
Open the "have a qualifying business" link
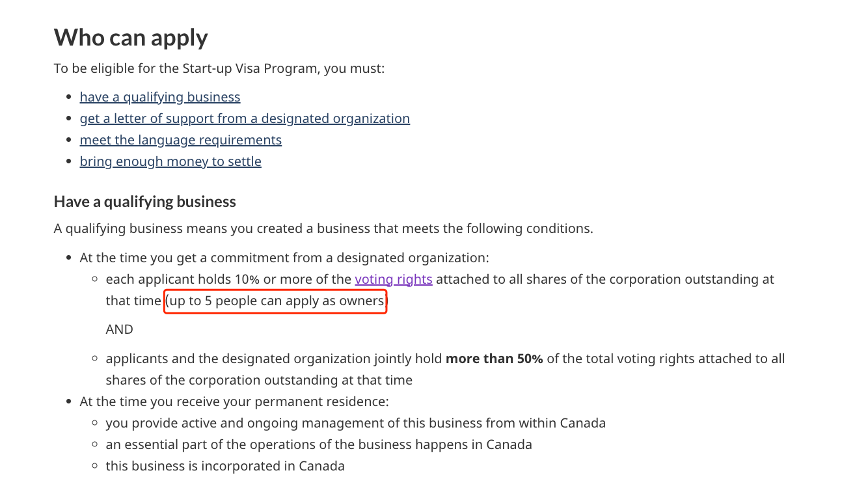[x=160, y=97]
